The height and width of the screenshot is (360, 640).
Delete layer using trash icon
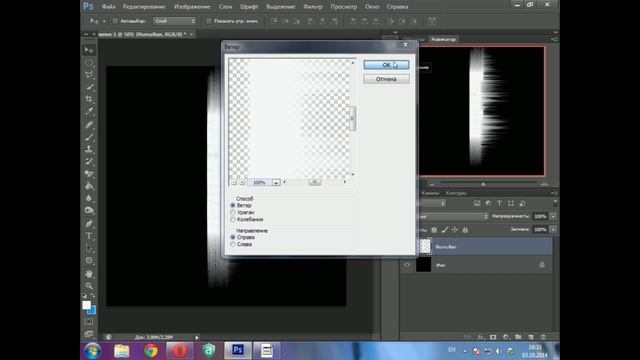click(543, 337)
